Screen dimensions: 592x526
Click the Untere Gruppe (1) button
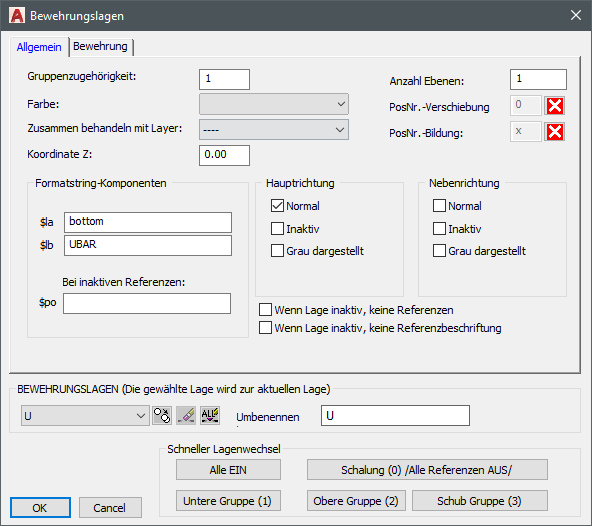228,501
